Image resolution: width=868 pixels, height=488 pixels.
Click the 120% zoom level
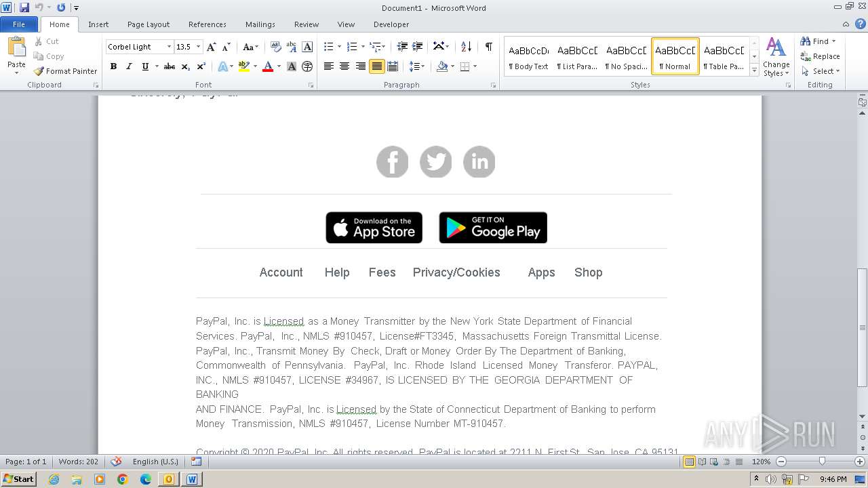[761, 462]
